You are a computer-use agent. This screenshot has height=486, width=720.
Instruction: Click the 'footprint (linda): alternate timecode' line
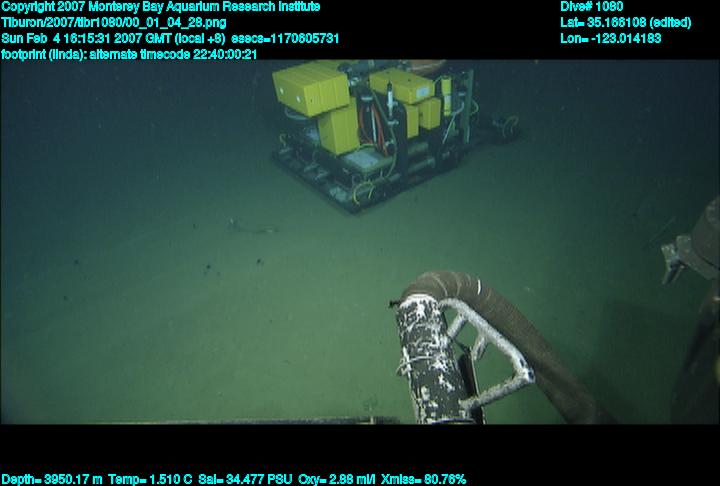coord(129,54)
